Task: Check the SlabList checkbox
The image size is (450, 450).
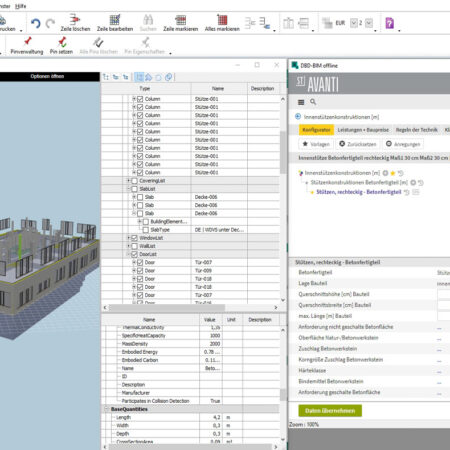Action: pos(134,189)
